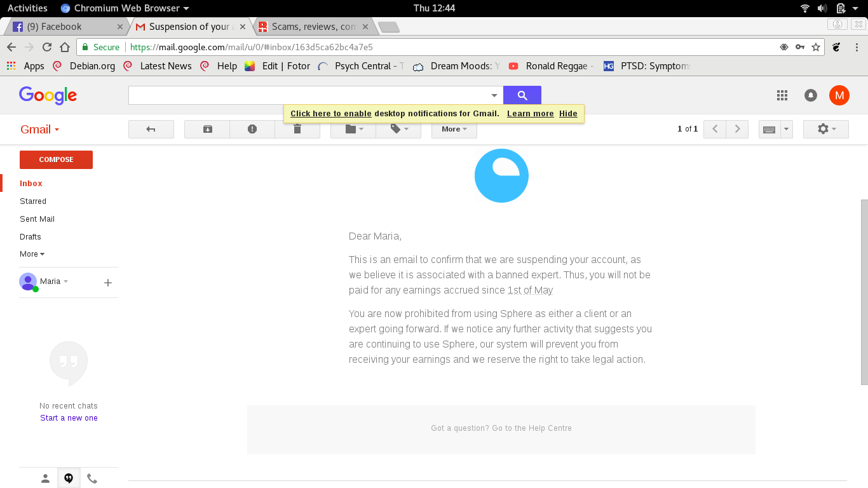868x488 pixels.
Task: Open Debian.org bookmark
Action: 84,66
